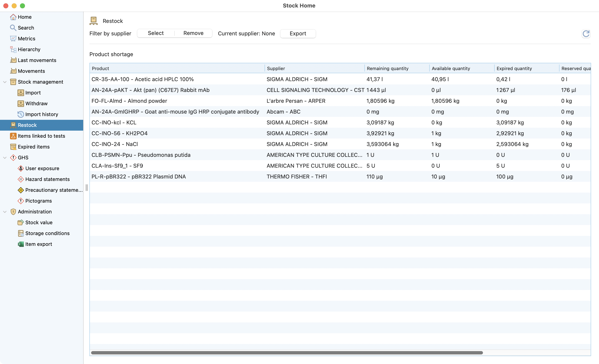
Task: Click the Stock management box icon
Action: pyautogui.click(x=13, y=82)
